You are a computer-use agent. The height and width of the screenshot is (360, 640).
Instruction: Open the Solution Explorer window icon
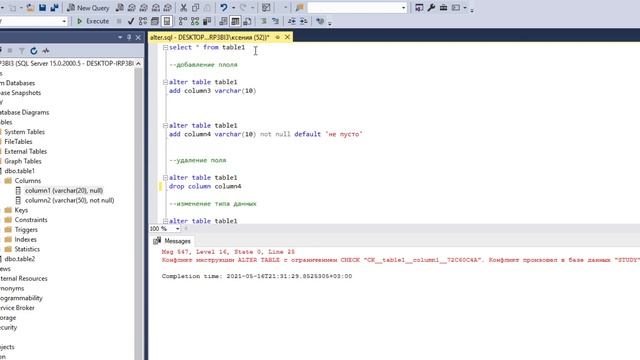tap(419, 8)
